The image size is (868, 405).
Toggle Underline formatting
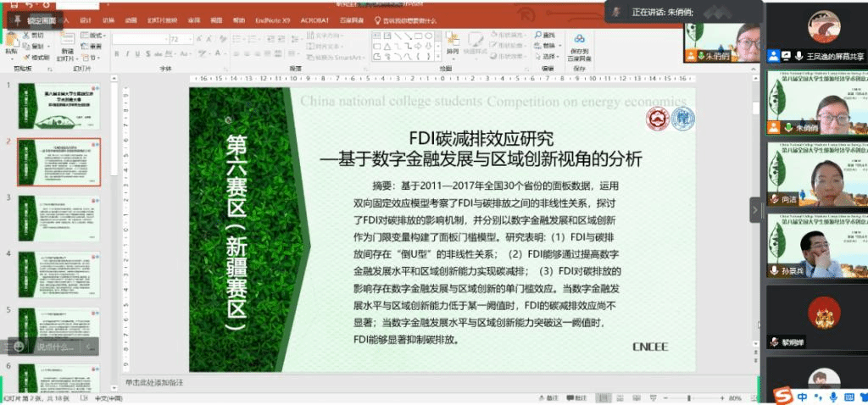pos(137,54)
